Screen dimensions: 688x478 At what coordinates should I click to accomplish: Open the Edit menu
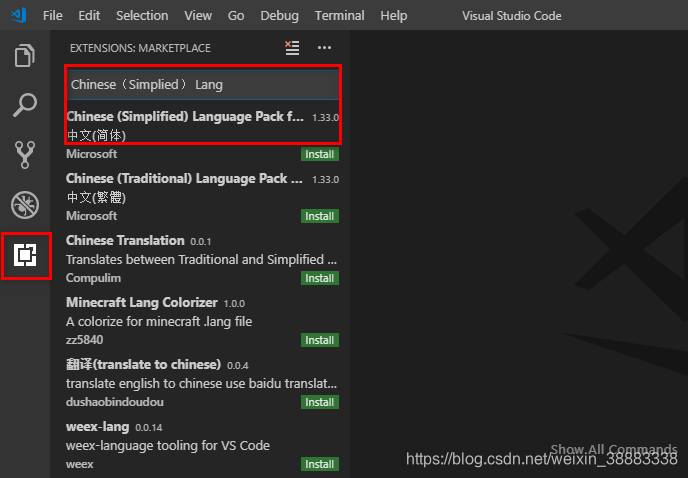pos(89,16)
